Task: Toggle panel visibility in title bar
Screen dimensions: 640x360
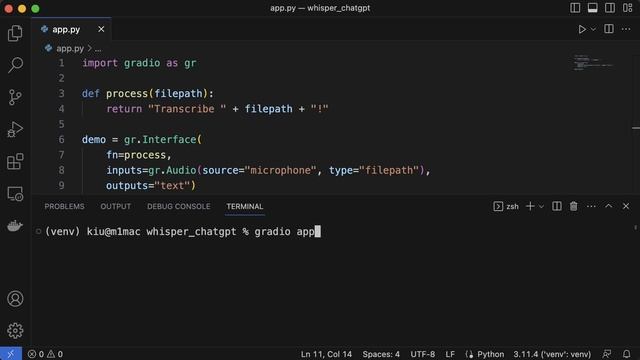Action: coord(593,8)
